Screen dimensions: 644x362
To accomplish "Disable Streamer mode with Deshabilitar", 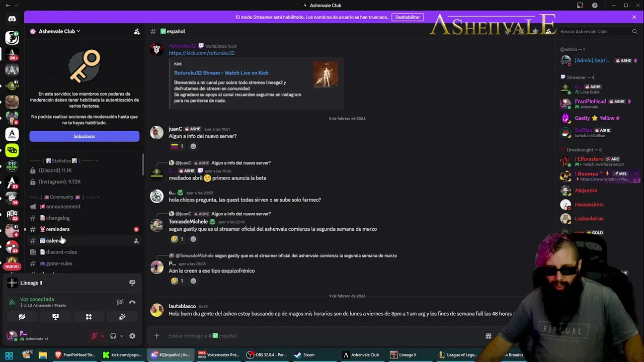I will (408, 17).
